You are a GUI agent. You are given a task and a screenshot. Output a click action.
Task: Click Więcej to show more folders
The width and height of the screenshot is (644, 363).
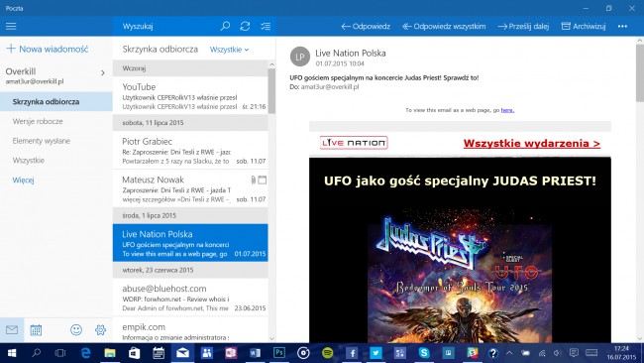pos(23,180)
